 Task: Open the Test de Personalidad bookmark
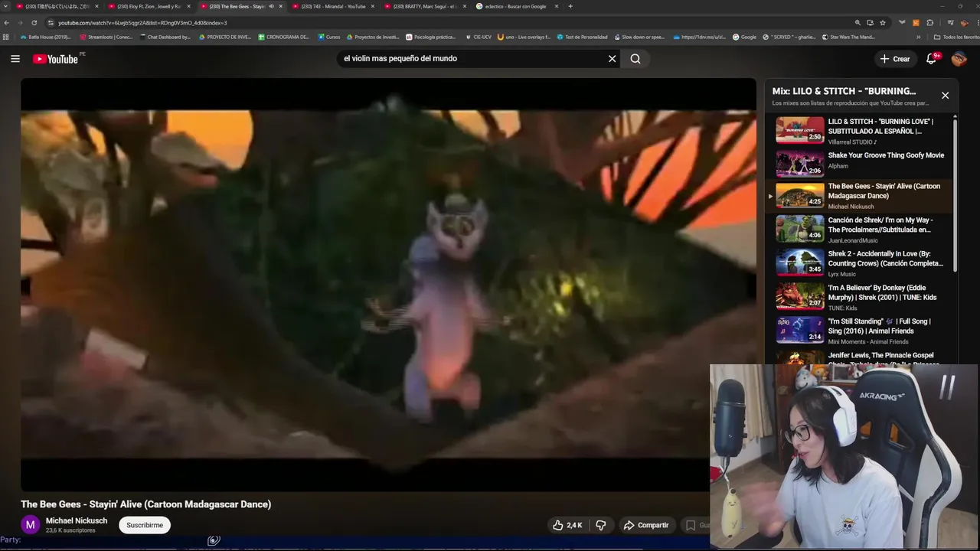pos(583,37)
